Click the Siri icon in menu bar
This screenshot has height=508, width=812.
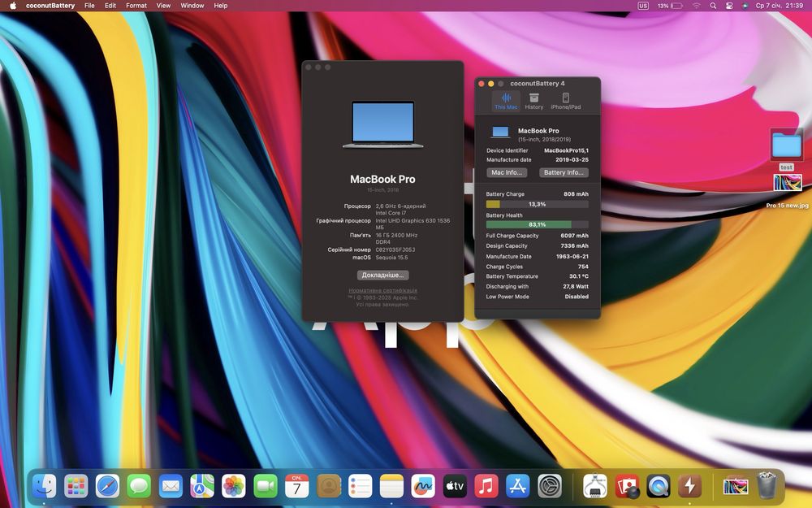(745, 6)
